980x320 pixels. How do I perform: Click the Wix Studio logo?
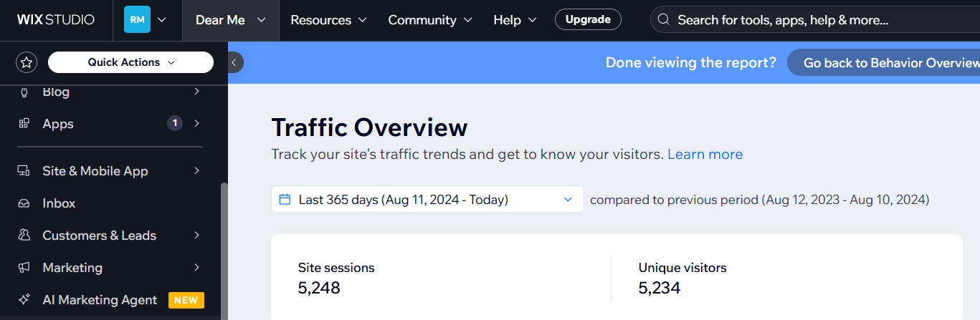point(56,20)
